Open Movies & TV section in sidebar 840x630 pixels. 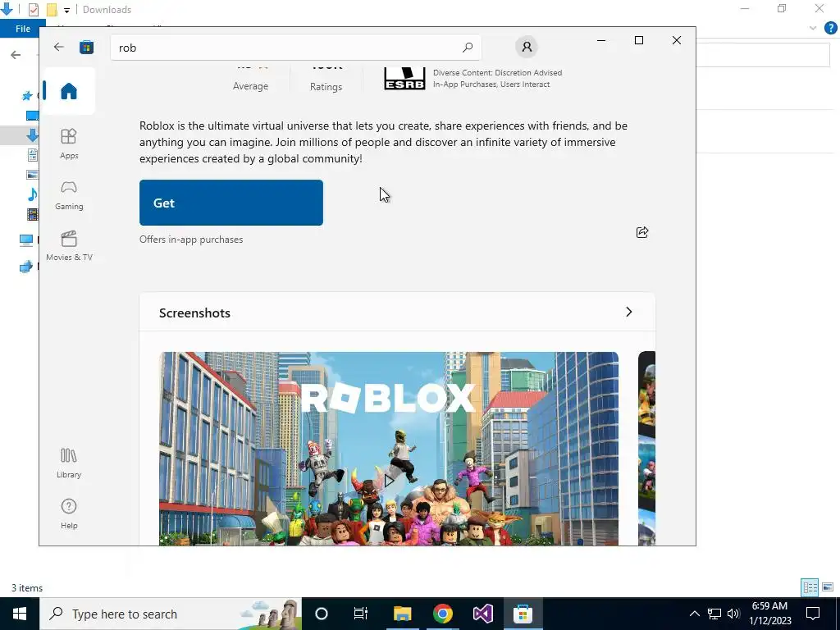click(69, 246)
